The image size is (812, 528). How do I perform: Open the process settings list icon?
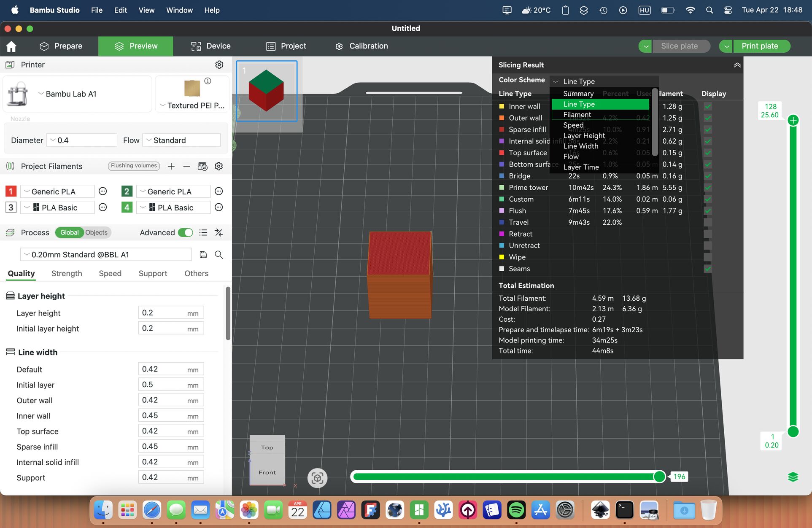[203, 232]
